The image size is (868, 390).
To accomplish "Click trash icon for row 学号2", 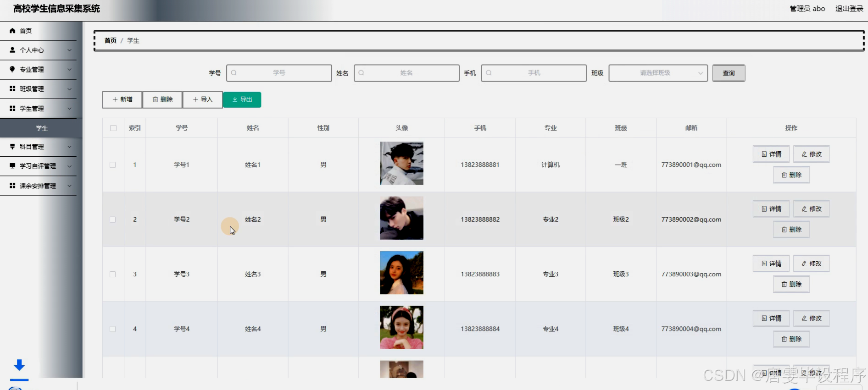I will (x=784, y=230).
